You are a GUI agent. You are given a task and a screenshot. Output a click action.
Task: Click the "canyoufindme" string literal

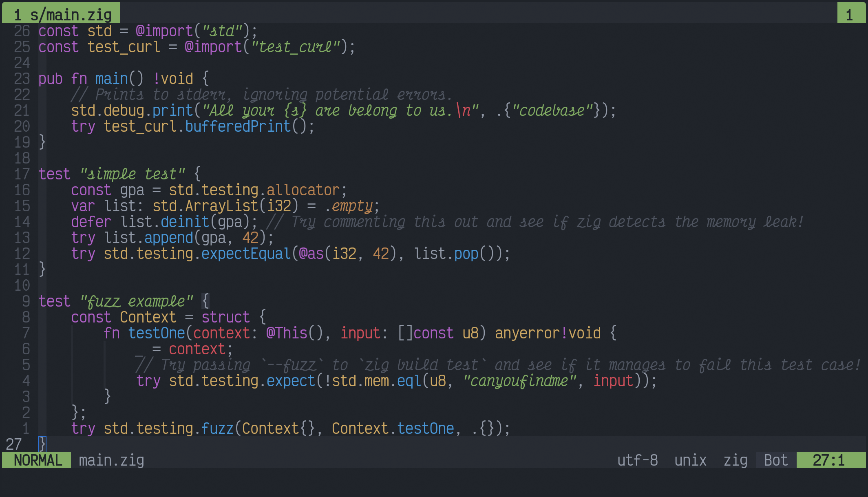click(520, 381)
